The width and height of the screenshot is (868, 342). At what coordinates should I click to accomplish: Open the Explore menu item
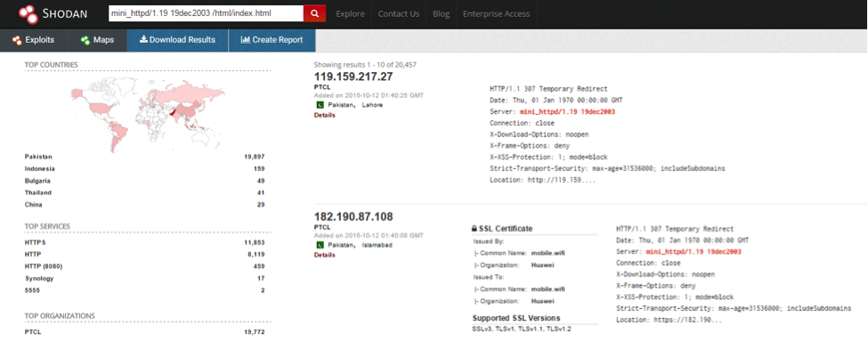coord(349,14)
